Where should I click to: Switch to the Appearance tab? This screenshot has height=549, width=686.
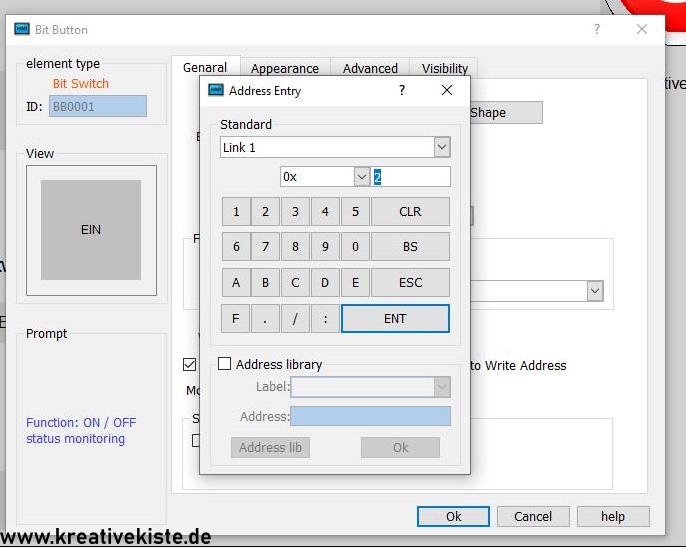pos(285,68)
